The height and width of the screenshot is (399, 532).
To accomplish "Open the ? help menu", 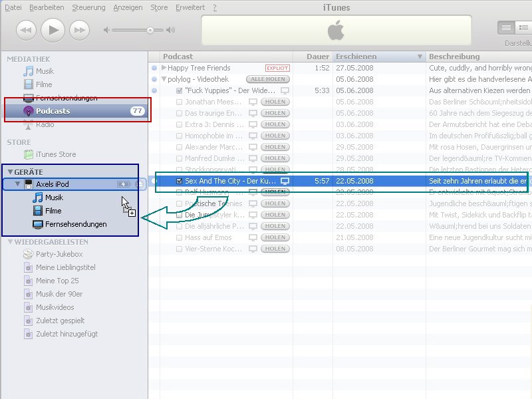I will pyautogui.click(x=215, y=7).
